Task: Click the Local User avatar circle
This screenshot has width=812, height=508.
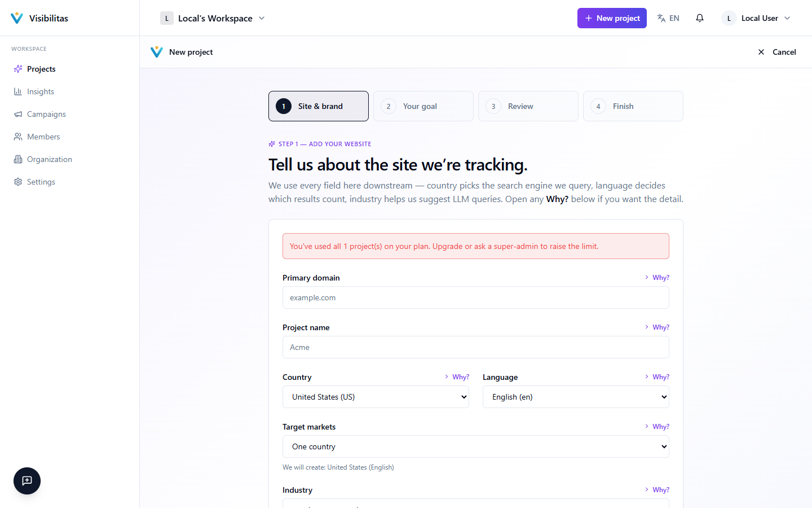Action: pos(729,18)
